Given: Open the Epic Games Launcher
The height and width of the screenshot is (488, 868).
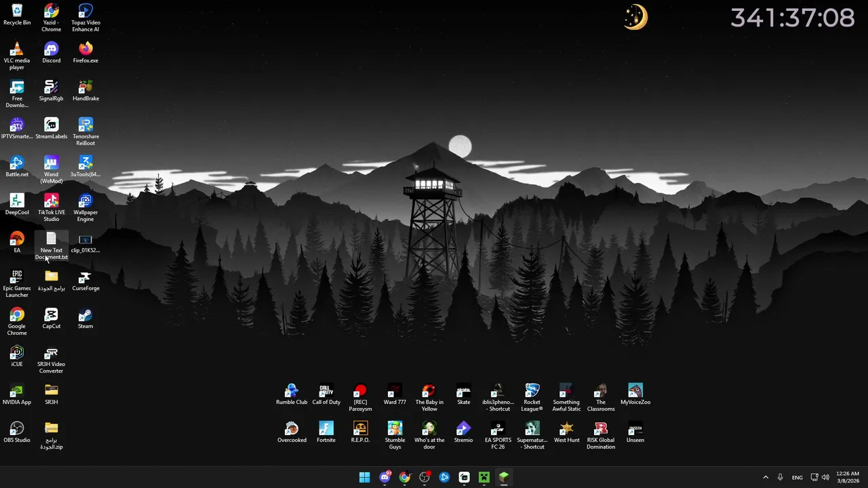Looking at the screenshot, I should (x=17, y=284).
